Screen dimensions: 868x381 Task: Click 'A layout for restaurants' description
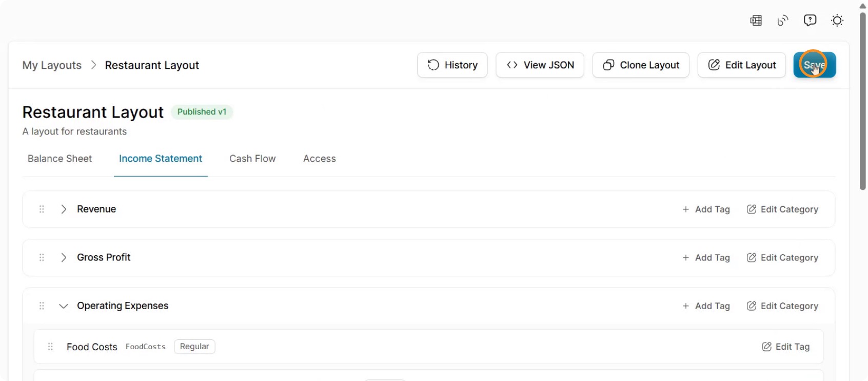point(74,131)
